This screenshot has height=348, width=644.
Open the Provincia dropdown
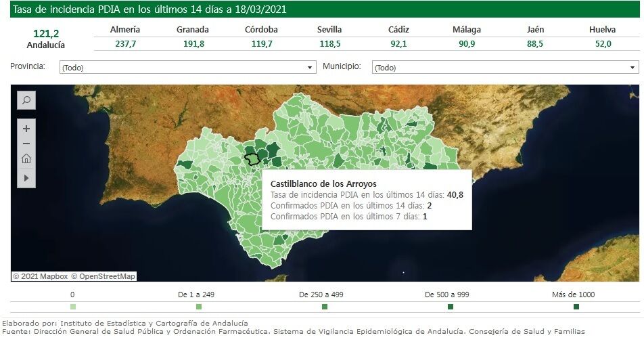click(187, 68)
